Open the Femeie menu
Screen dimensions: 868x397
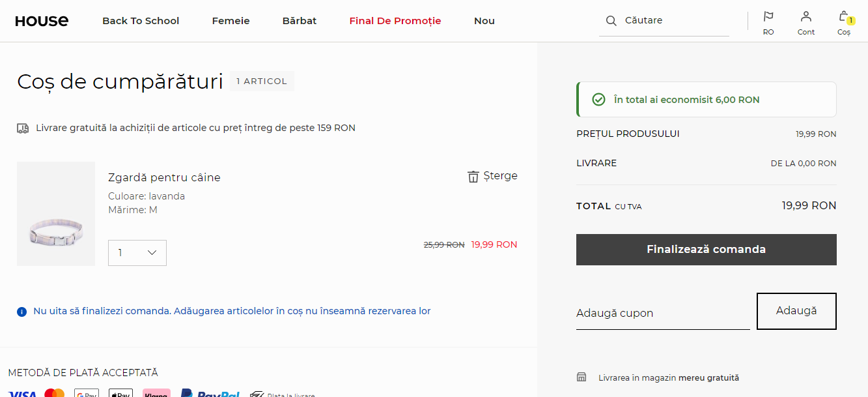pyautogui.click(x=231, y=21)
